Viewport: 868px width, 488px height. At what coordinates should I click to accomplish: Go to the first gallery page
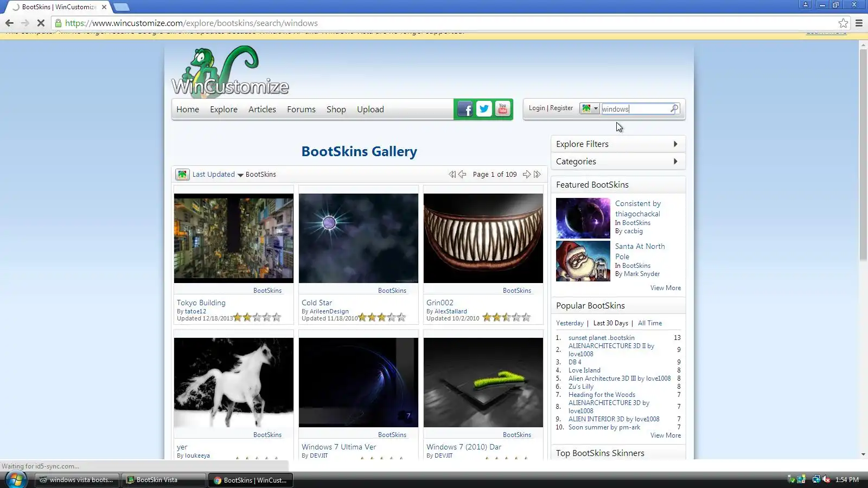click(x=452, y=174)
